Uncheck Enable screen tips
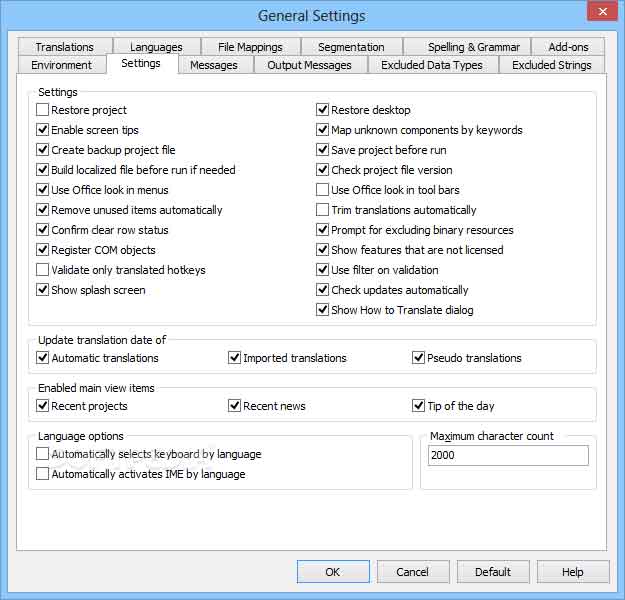 43,130
